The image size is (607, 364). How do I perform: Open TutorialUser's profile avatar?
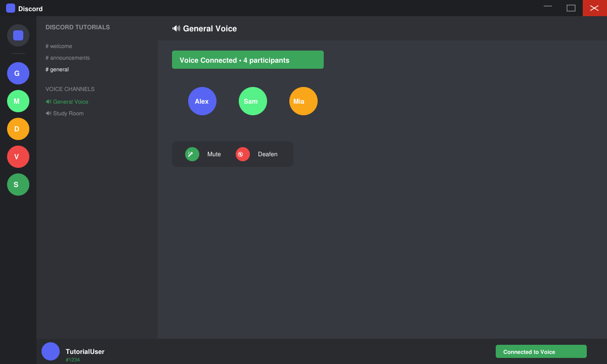tap(51, 351)
